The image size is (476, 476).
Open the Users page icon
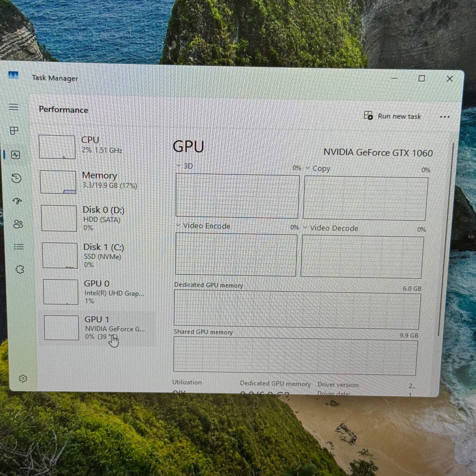coord(18,224)
